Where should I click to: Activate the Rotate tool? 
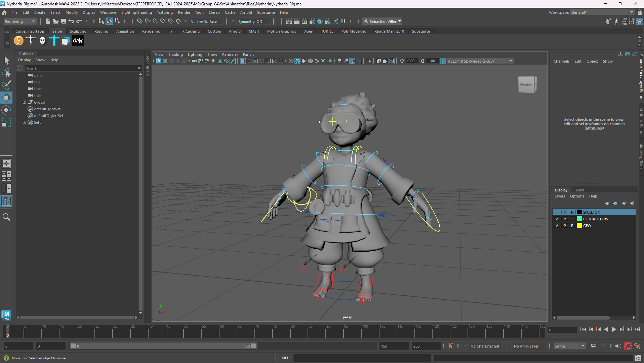click(x=6, y=110)
